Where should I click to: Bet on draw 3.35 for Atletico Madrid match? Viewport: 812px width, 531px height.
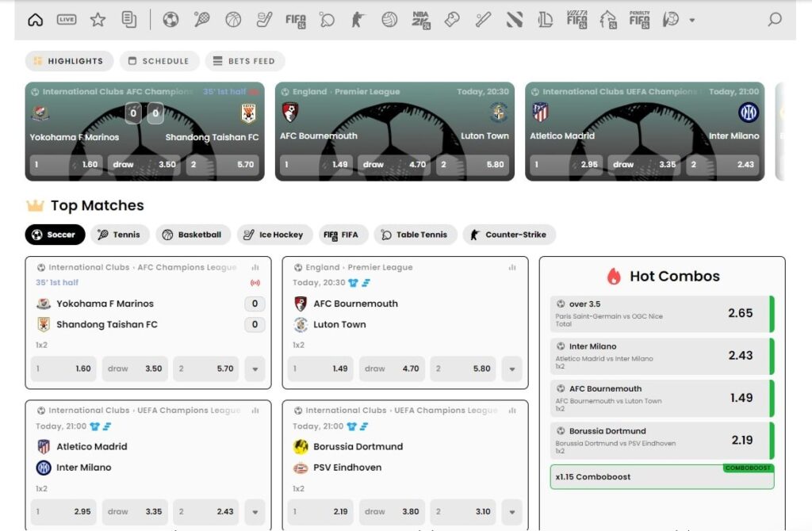click(x=135, y=512)
